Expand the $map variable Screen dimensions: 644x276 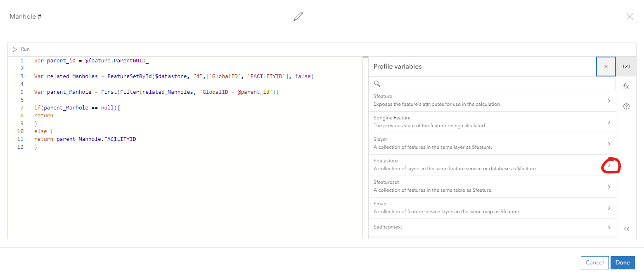609,208
